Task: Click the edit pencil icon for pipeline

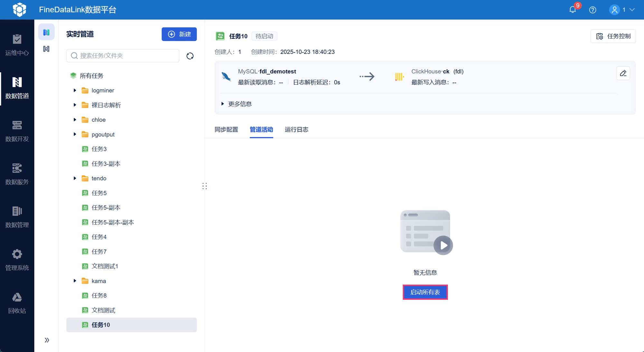Action: pyautogui.click(x=623, y=73)
